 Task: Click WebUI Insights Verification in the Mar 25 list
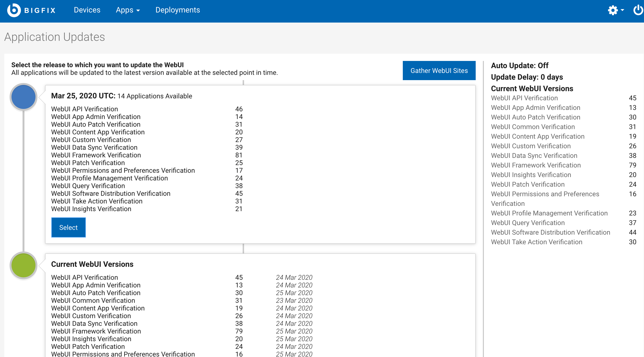pyautogui.click(x=91, y=209)
